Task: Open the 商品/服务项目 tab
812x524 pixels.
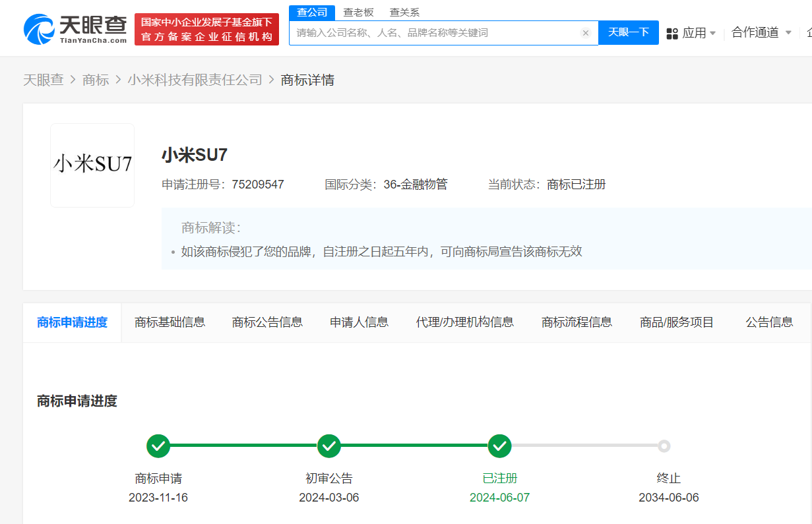Action: 676,322
